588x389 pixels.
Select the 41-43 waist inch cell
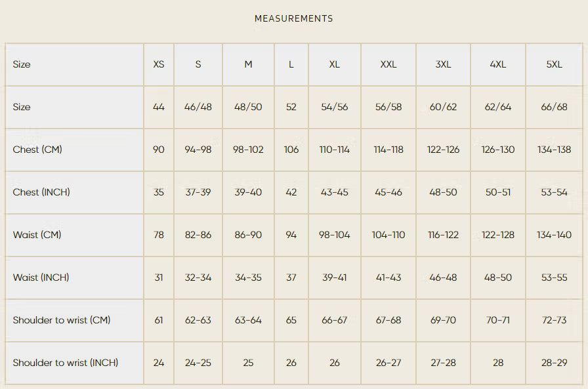[x=388, y=277]
